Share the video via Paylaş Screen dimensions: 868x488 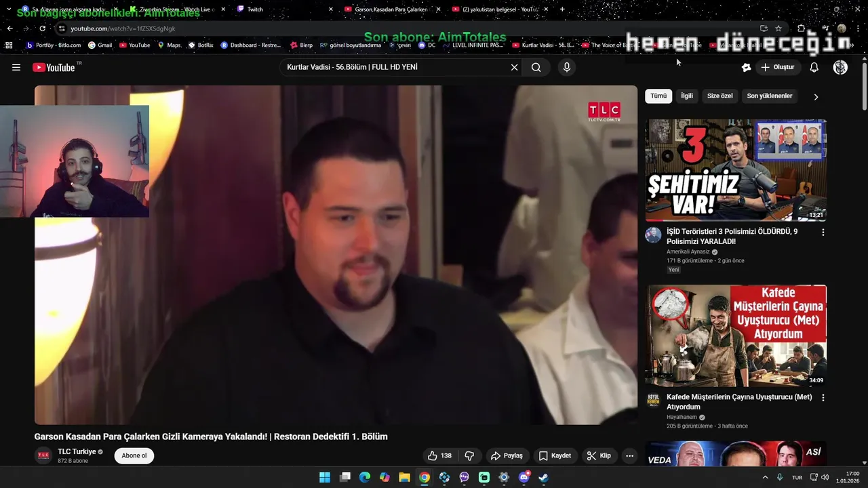(x=507, y=455)
